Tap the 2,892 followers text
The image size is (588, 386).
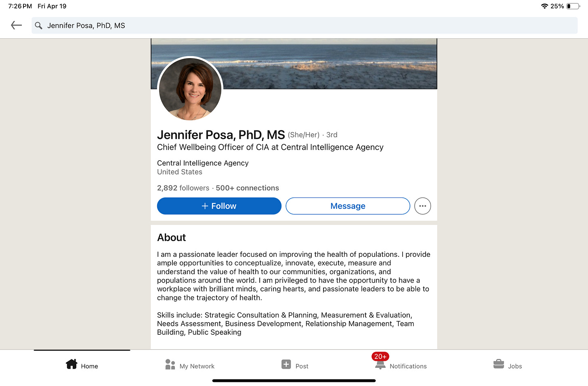point(183,188)
